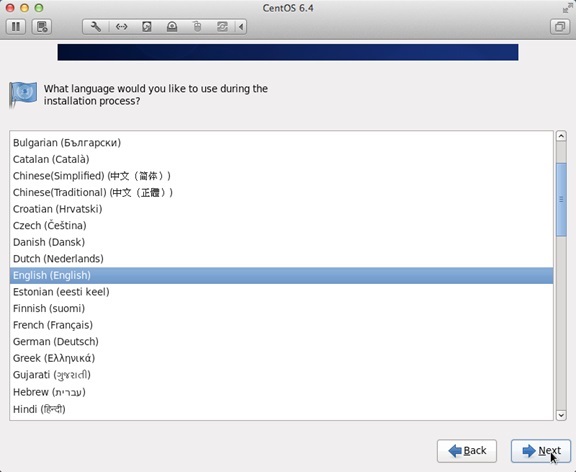Click the sharing sync icon

[222, 27]
